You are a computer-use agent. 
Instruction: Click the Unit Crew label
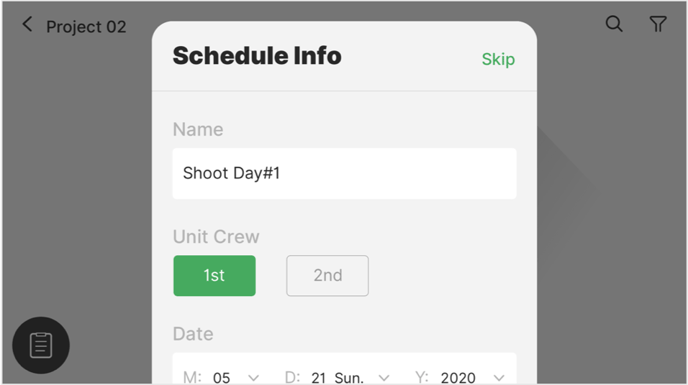(216, 237)
